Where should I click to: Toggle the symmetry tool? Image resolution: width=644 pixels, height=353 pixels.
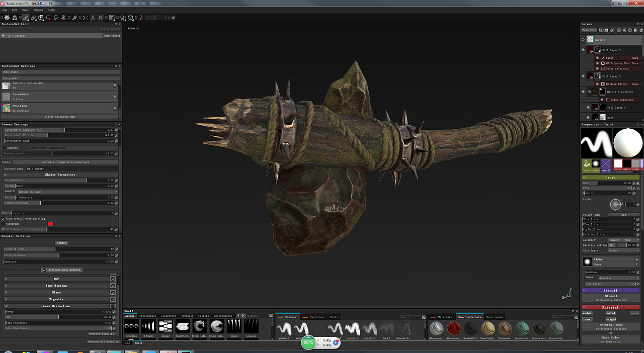click(86, 18)
